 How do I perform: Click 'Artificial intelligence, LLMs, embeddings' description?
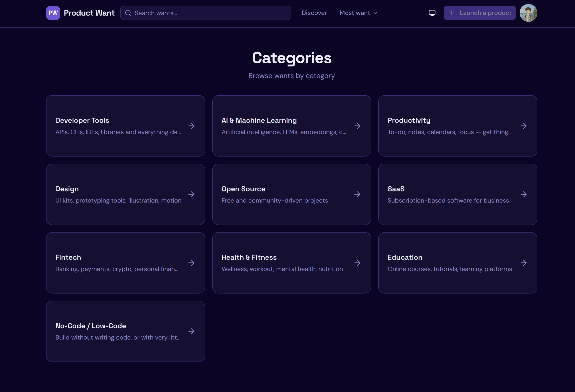284,132
